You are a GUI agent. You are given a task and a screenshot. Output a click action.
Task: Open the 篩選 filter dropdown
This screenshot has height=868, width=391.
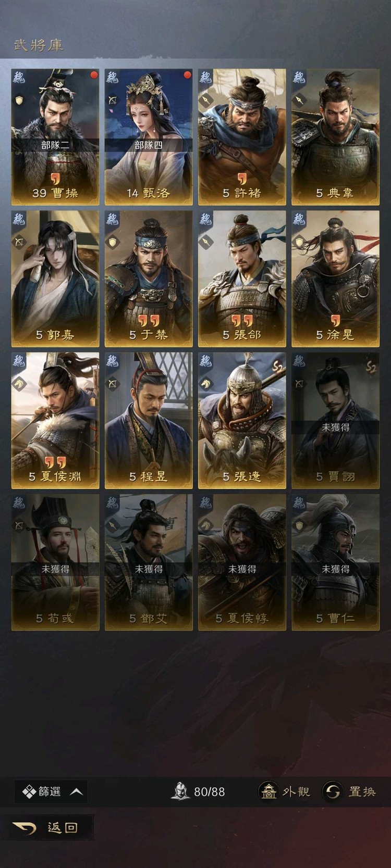51,791
